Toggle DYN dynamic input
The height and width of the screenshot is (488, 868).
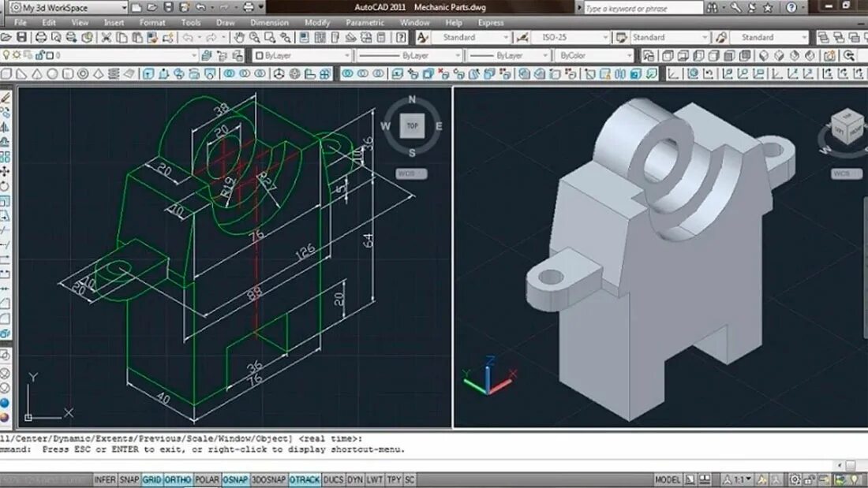point(355,479)
